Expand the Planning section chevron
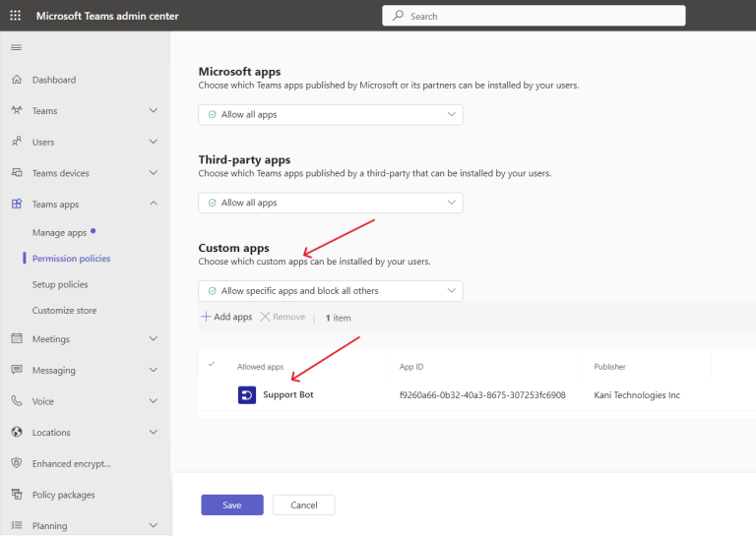This screenshot has width=756, height=536. (x=154, y=525)
